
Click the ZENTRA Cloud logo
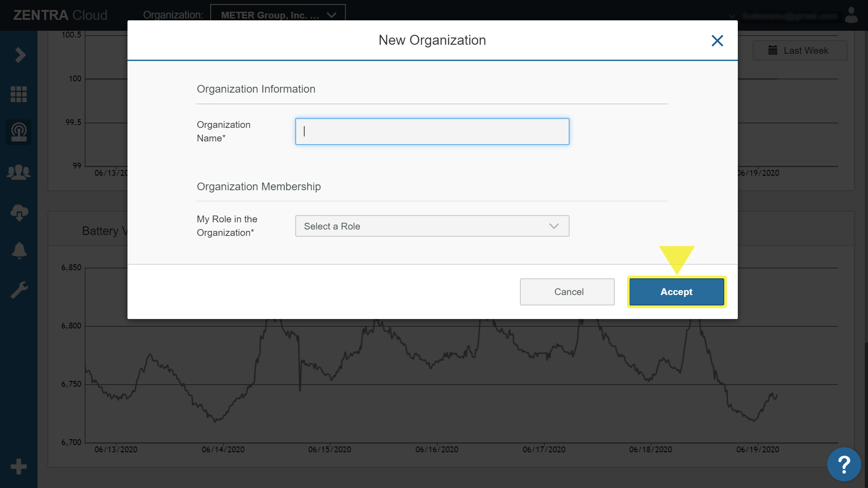[60, 15]
